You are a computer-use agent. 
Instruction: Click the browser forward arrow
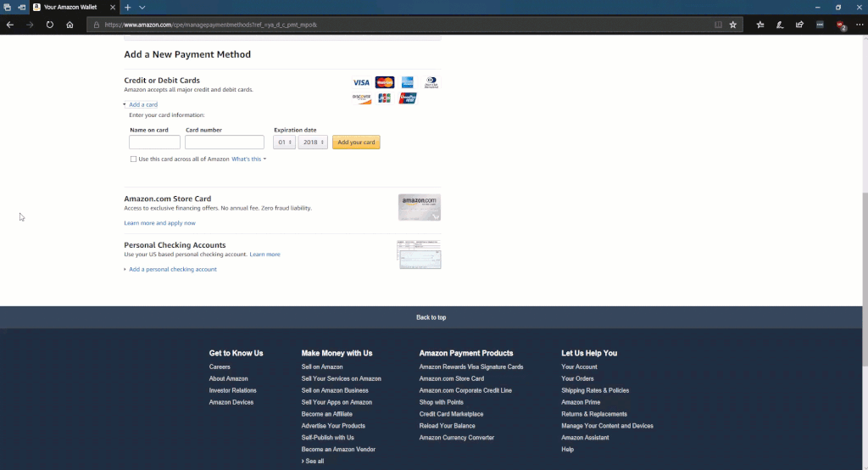click(x=30, y=25)
